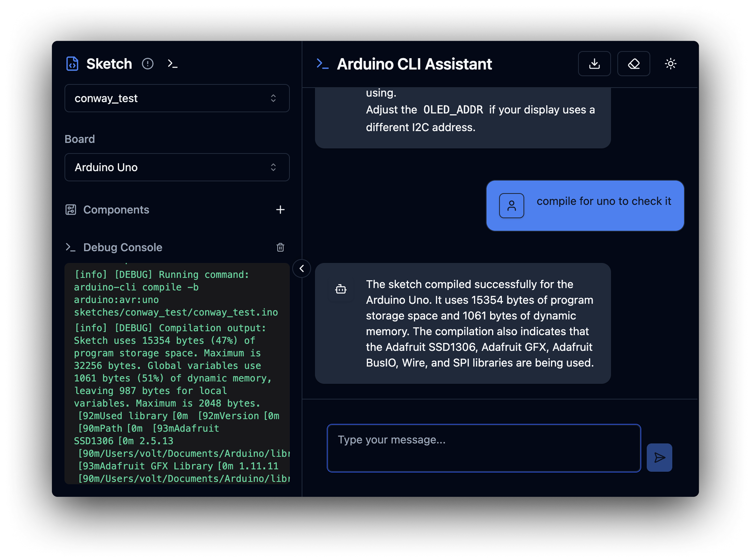This screenshot has height=560, width=751.
Task: Open the conway_test sketch dropdown
Action: pos(177,98)
